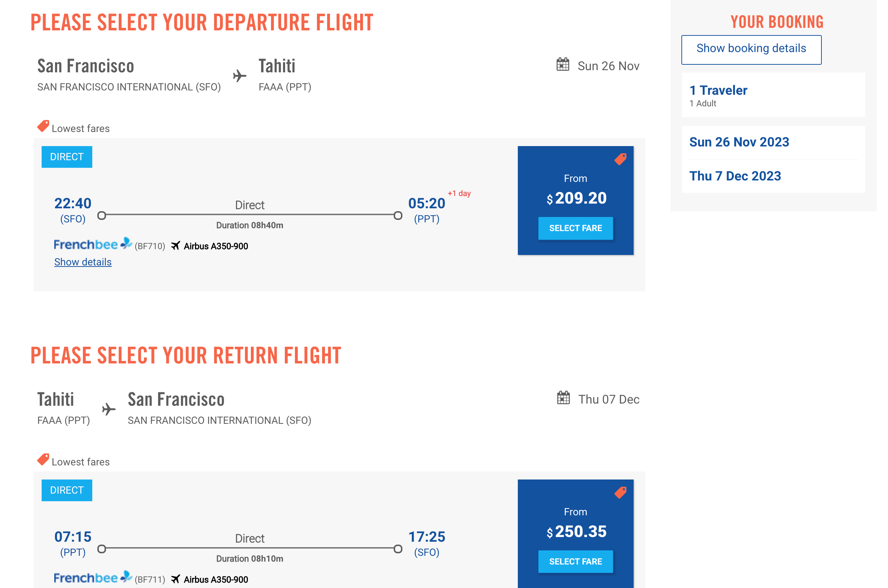Click the lowest-fare tag icon above departure flights
888x588 pixels.
[43, 126]
